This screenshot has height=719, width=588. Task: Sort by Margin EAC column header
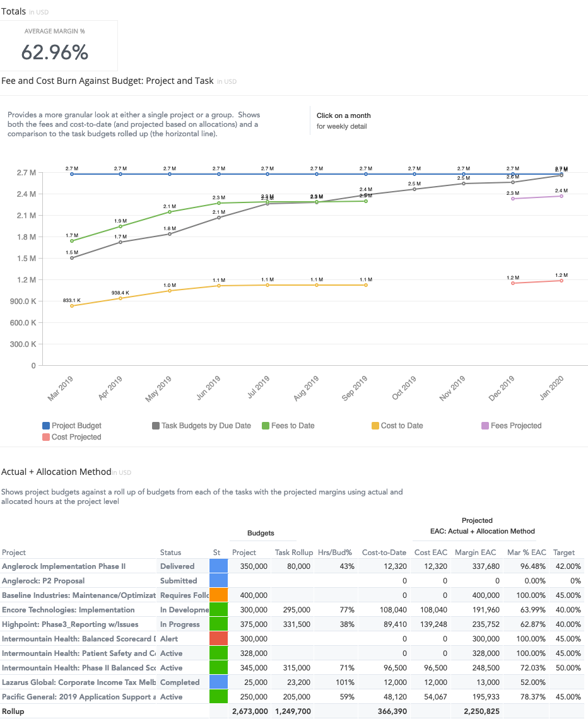tap(476, 552)
